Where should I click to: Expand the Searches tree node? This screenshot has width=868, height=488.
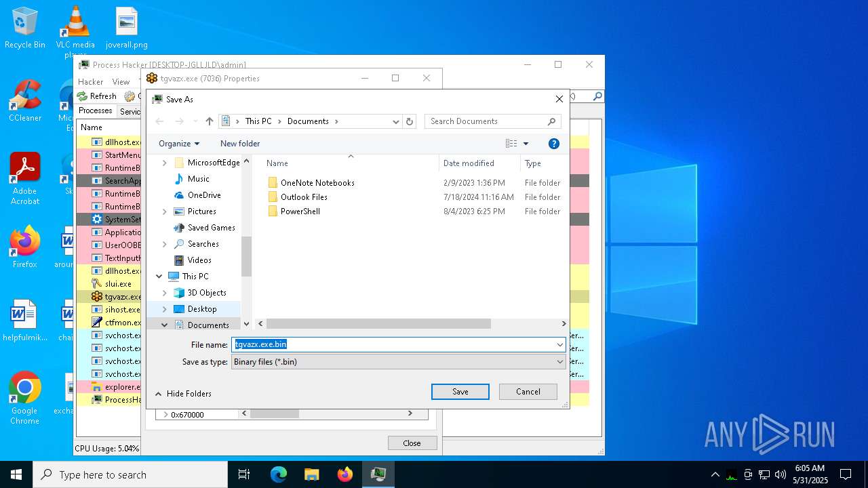click(165, 244)
